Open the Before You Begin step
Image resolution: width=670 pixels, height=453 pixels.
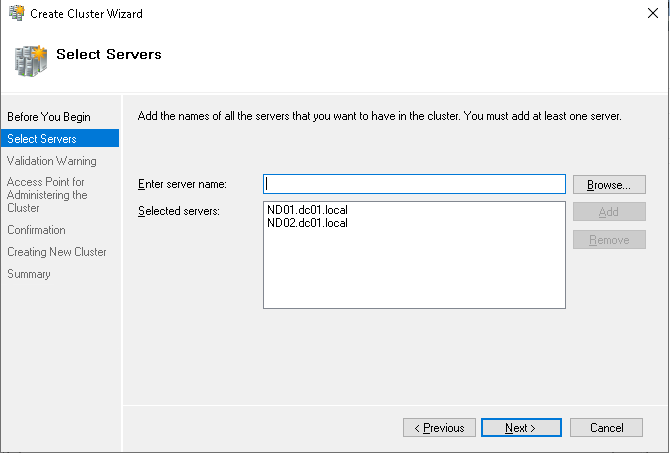pyautogui.click(x=49, y=117)
